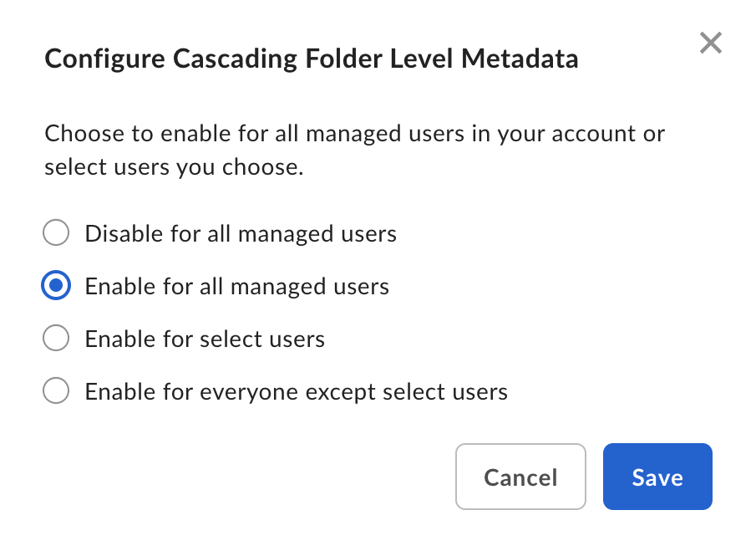The image size is (756, 551).
Task: Select 'Disable for all managed users' radio button
Action: pyautogui.click(x=55, y=232)
